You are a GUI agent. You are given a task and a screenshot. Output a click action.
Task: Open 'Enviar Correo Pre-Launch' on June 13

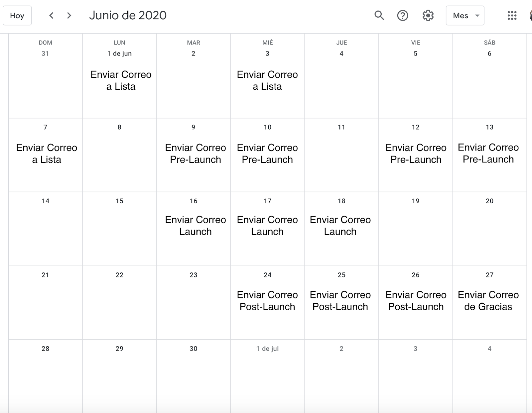488,153
